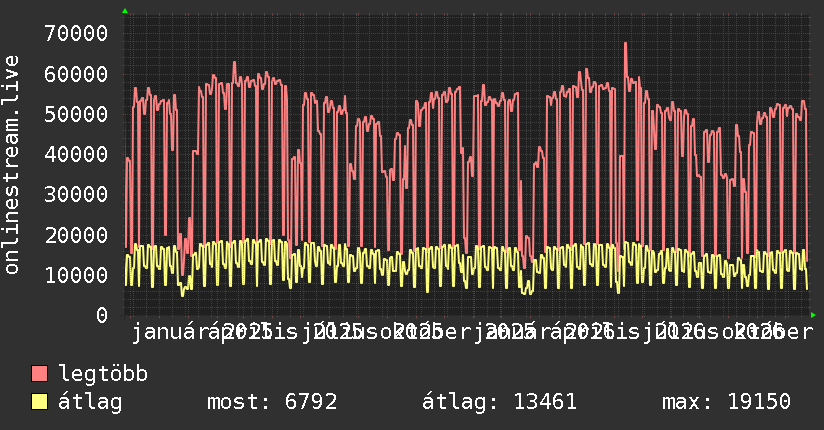Click the legtöbb legend label
This screenshot has width=824, height=430.
click(103, 374)
